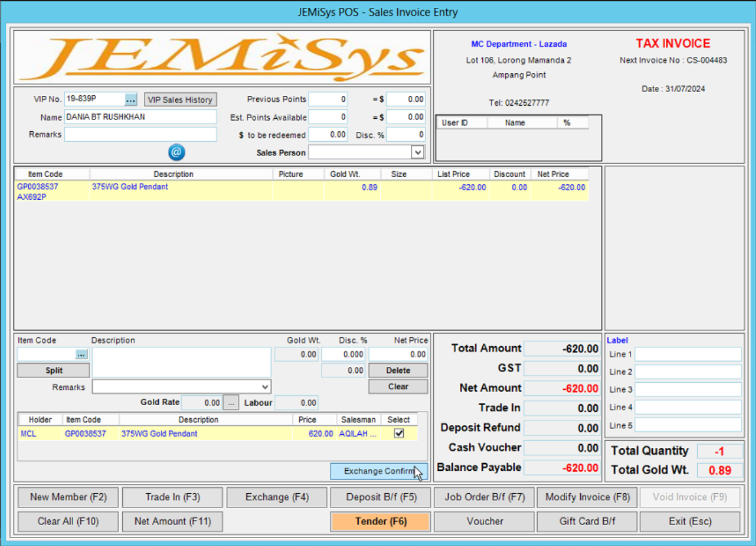
Task: Open New Member (F2)
Action: [67, 497]
